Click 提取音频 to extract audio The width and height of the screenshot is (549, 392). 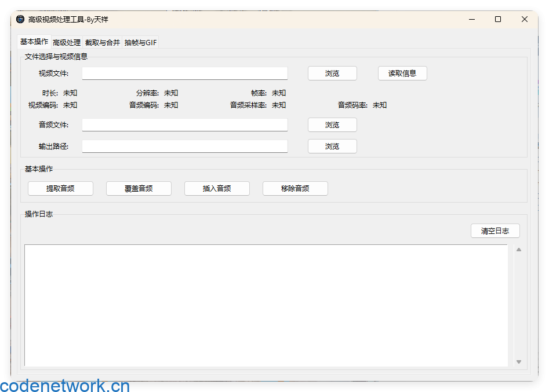click(60, 188)
